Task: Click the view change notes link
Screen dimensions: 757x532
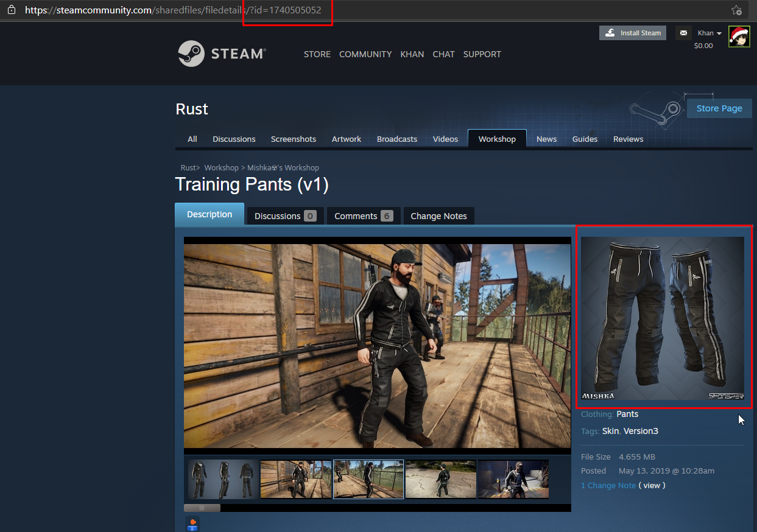Action: click(652, 485)
